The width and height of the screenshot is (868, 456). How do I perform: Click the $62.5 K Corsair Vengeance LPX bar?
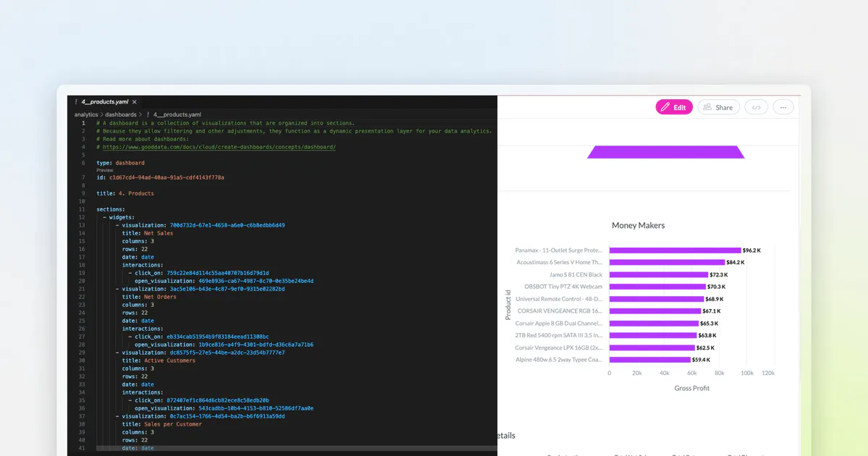click(x=652, y=347)
